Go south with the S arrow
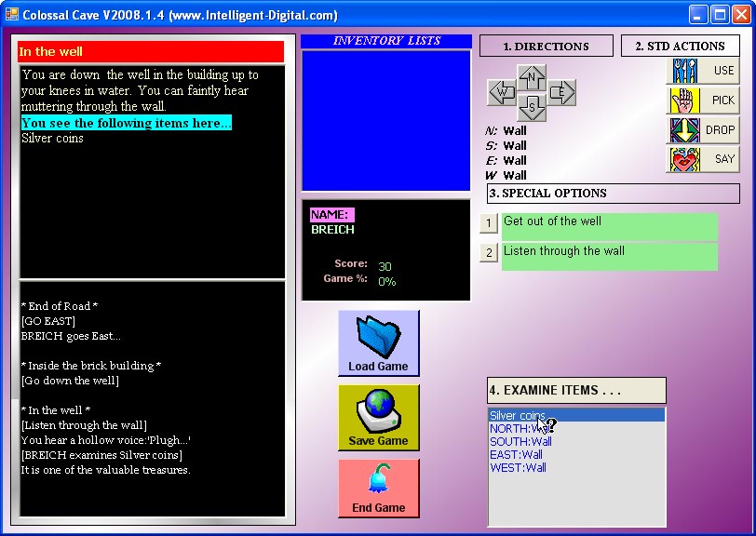756x536 pixels. click(x=532, y=107)
